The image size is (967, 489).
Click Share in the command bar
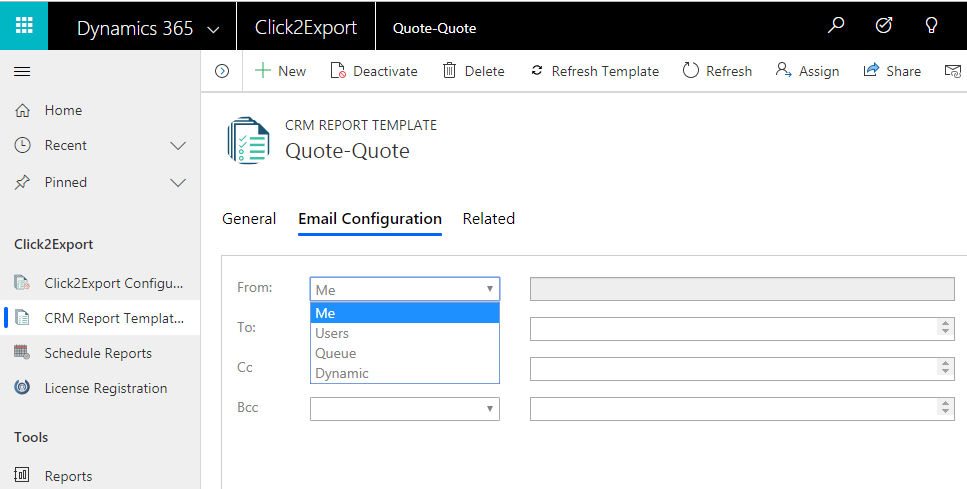(x=892, y=71)
